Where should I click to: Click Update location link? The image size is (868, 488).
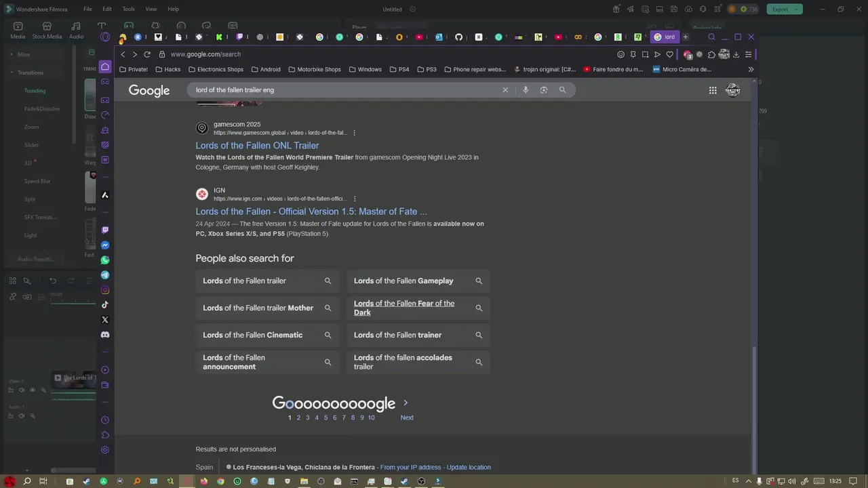tap(469, 467)
